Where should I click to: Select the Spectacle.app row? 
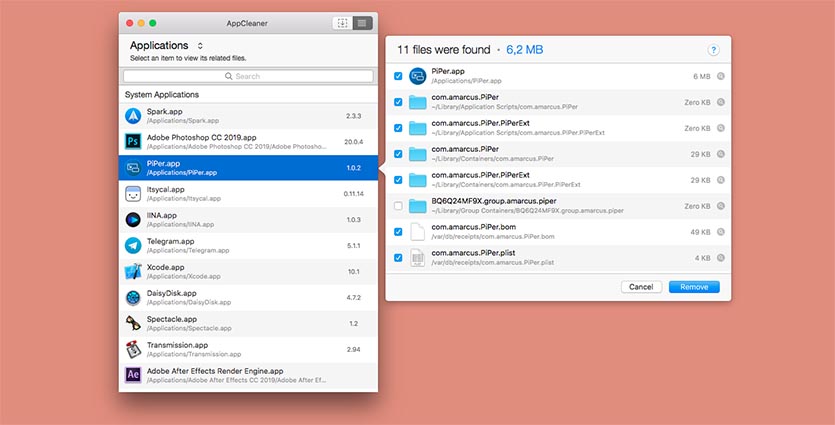[x=248, y=323]
